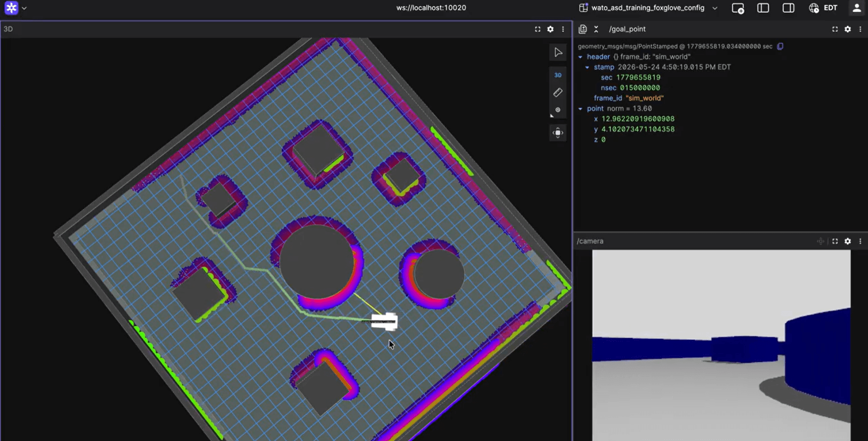The image size is (868, 441).
Task: Toggle the left sidebar
Action: coord(763,8)
